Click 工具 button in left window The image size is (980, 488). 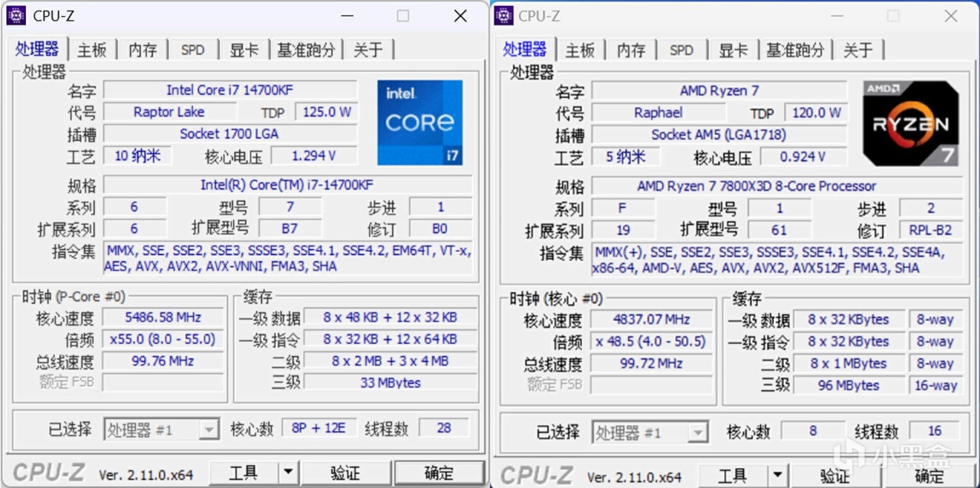pos(243,473)
